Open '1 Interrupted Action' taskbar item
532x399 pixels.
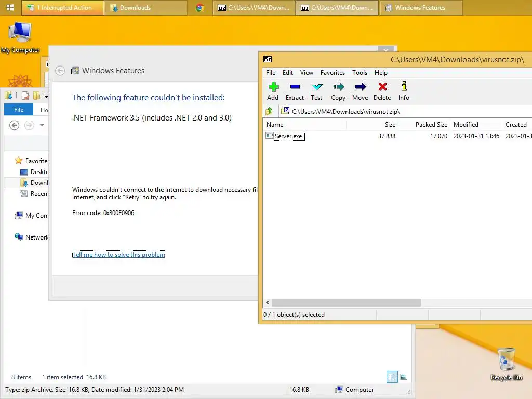[62, 8]
